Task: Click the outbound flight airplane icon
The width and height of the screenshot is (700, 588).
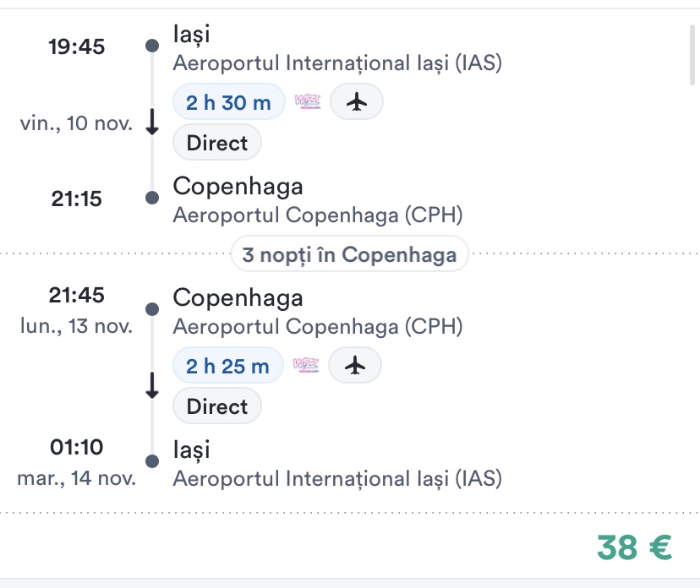Action: (357, 102)
